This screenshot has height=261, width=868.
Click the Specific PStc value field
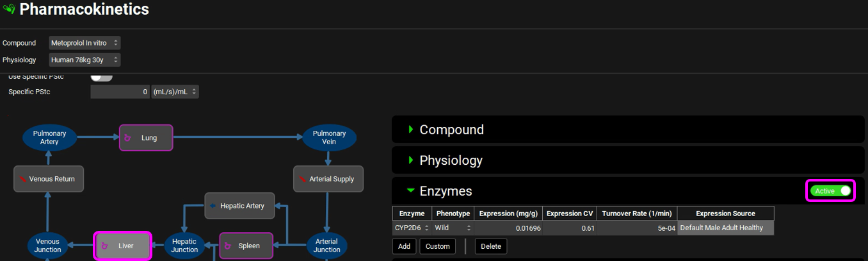[x=120, y=92]
